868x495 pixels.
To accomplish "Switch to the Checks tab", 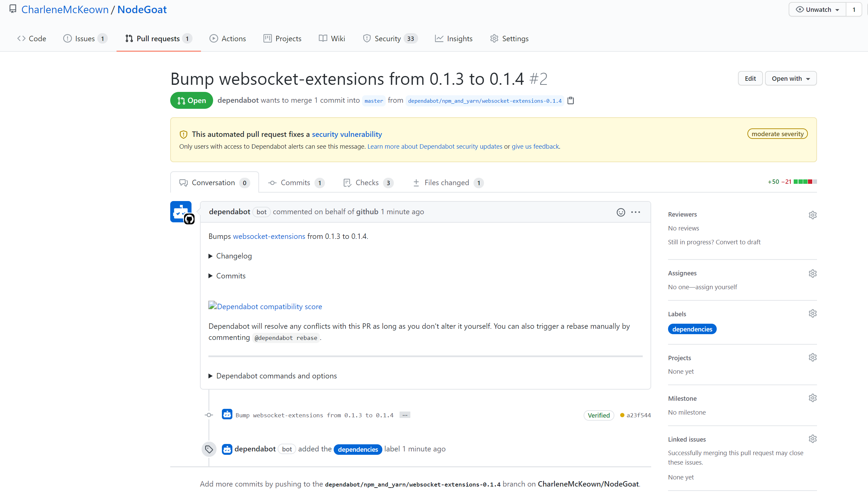I will pyautogui.click(x=368, y=182).
